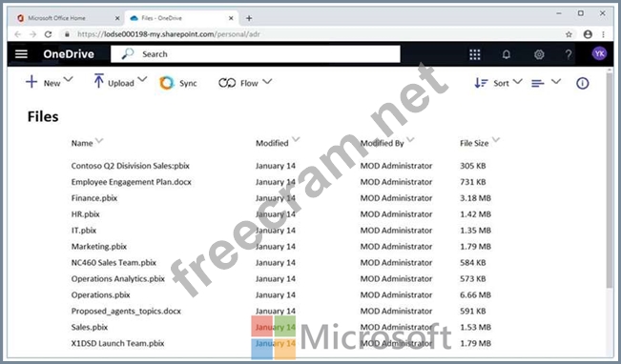Click the OneDrive title link

(x=69, y=53)
